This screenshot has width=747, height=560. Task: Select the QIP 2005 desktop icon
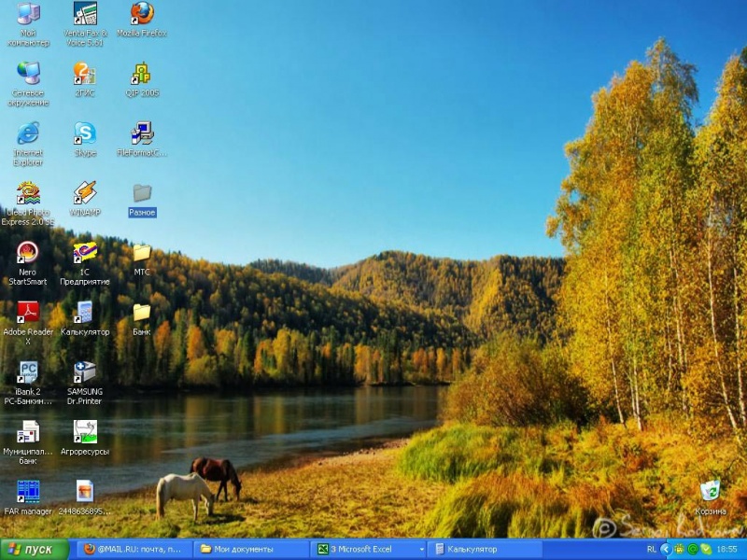[x=142, y=74]
